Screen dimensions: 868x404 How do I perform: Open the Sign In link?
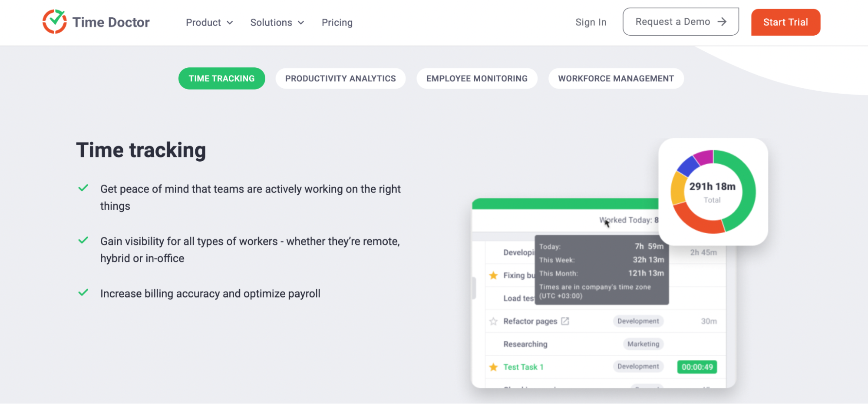point(591,22)
